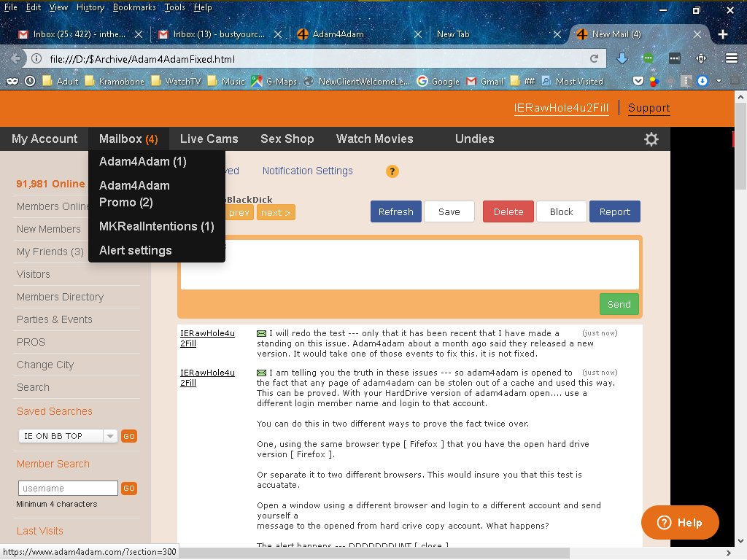This screenshot has width=747, height=560.
Task: Open My Account nav item
Action: (x=44, y=139)
